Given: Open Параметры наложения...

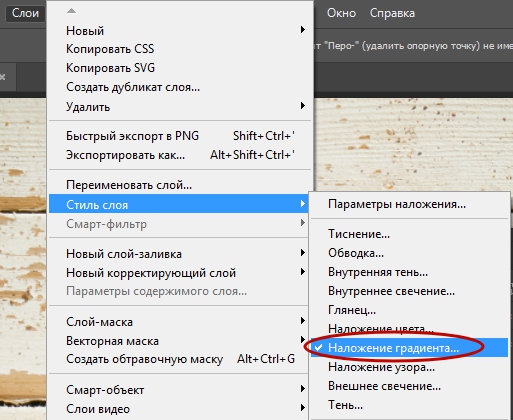Looking at the screenshot, I should 409,204.
